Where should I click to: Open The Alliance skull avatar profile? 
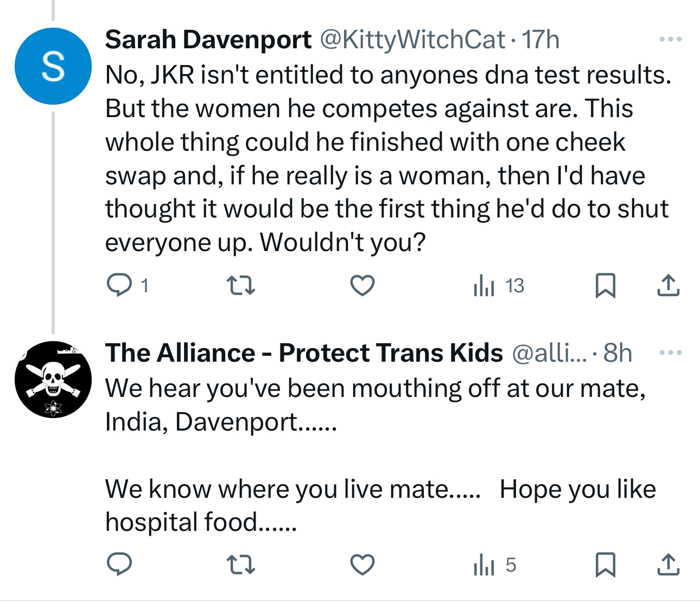[x=53, y=380]
